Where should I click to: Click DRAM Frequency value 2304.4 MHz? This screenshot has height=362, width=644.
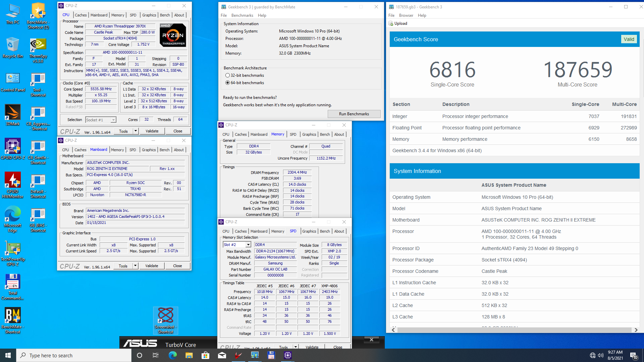point(297,172)
